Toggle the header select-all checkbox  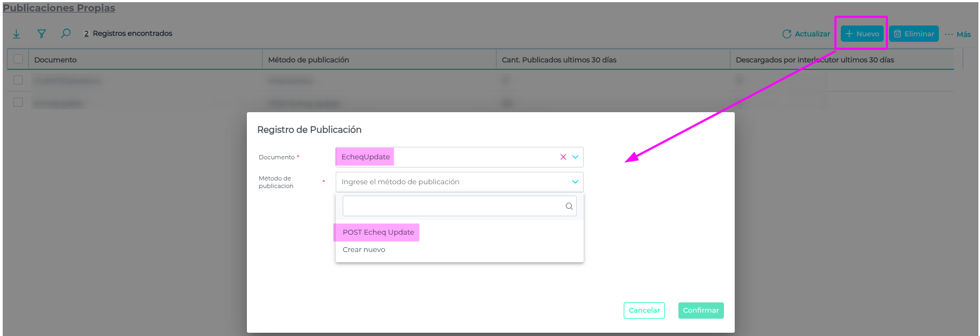tap(18, 59)
